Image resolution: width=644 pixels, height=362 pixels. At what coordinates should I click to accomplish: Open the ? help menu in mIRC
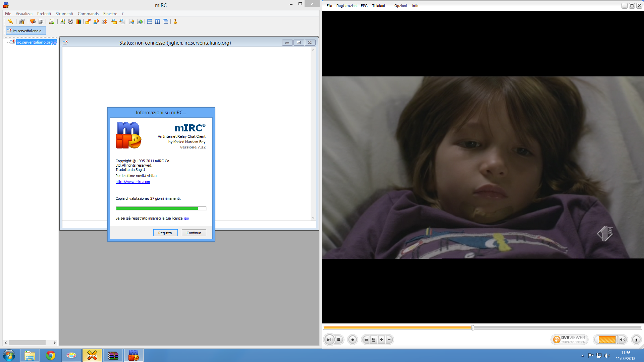click(122, 14)
